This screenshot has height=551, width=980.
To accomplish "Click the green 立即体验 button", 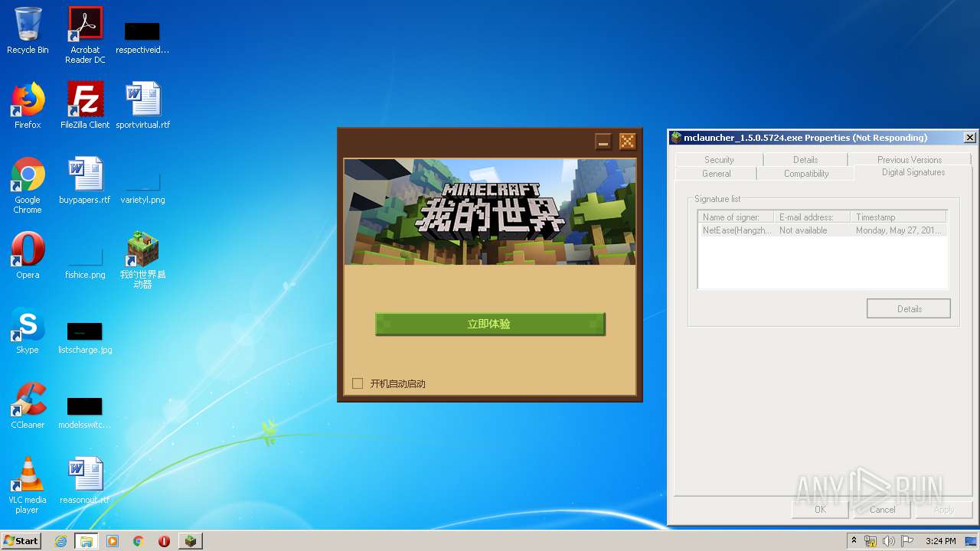I will tap(490, 324).
